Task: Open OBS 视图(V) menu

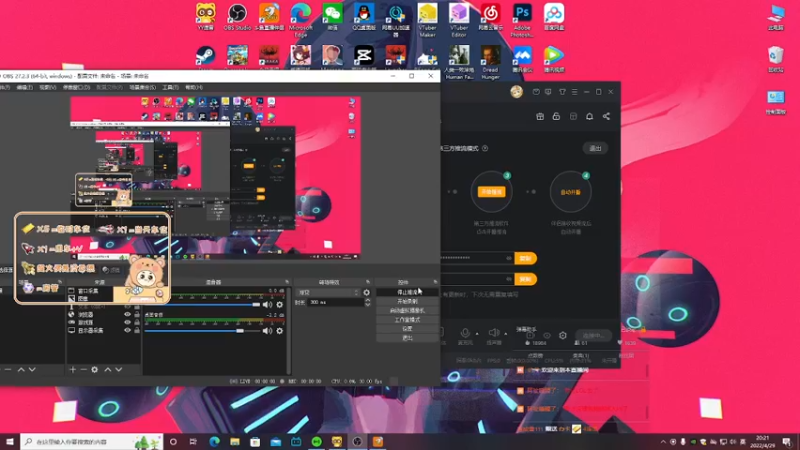Action: click(x=47, y=87)
